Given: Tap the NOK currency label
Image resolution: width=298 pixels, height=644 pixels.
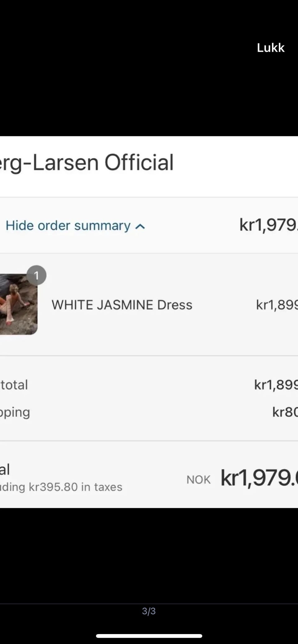Looking at the screenshot, I should [199, 480].
